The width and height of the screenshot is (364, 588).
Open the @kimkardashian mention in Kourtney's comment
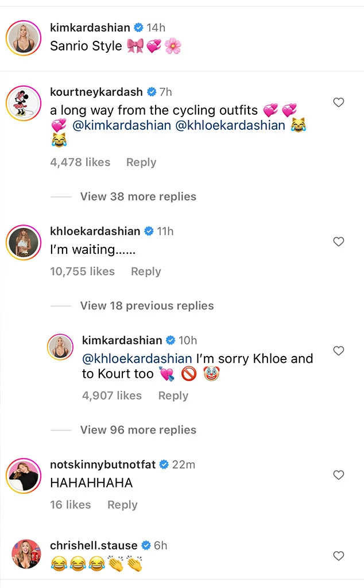click(123, 125)
